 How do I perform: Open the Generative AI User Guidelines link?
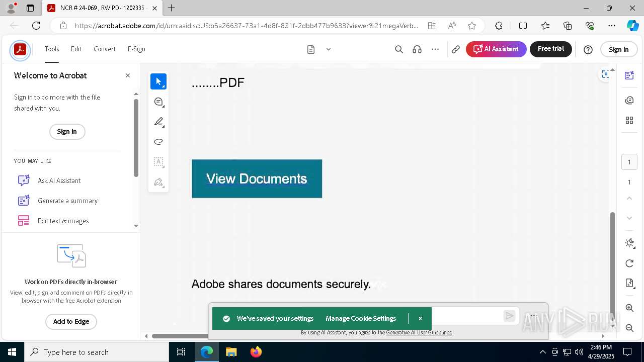[419, 332]
